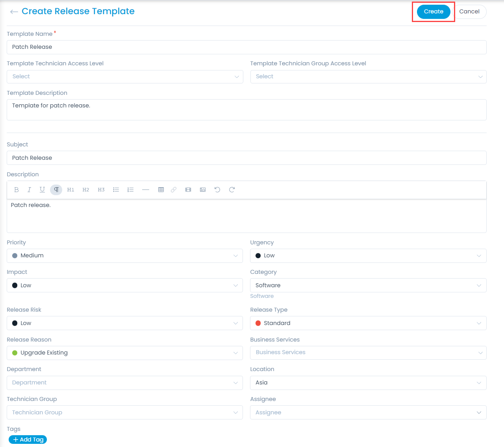
Task: Expand the Release Reason dropdown
Action: (125, 353)
